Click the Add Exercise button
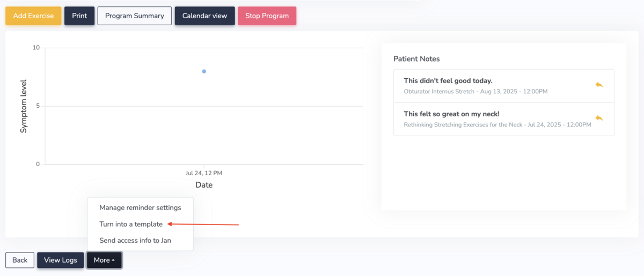Image resolution: width=644 pixels, height=276 pixels. 33,16
